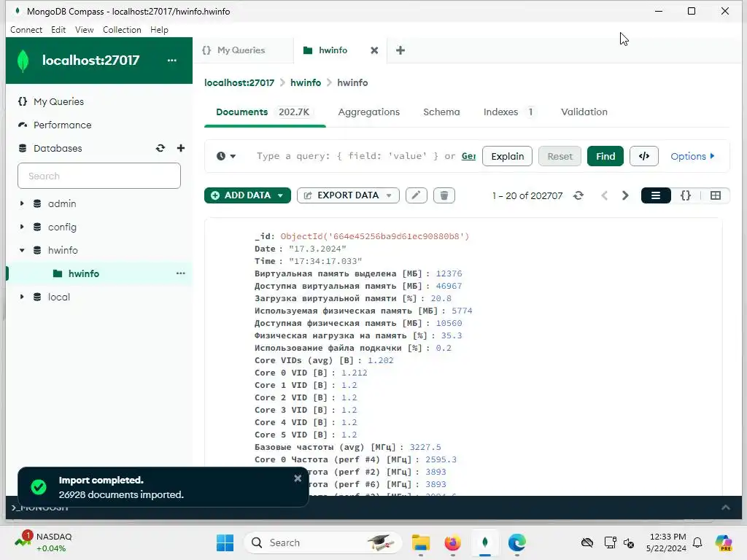Switch to the list view
The image size is (747, 560).
click(x=656, y=195)
